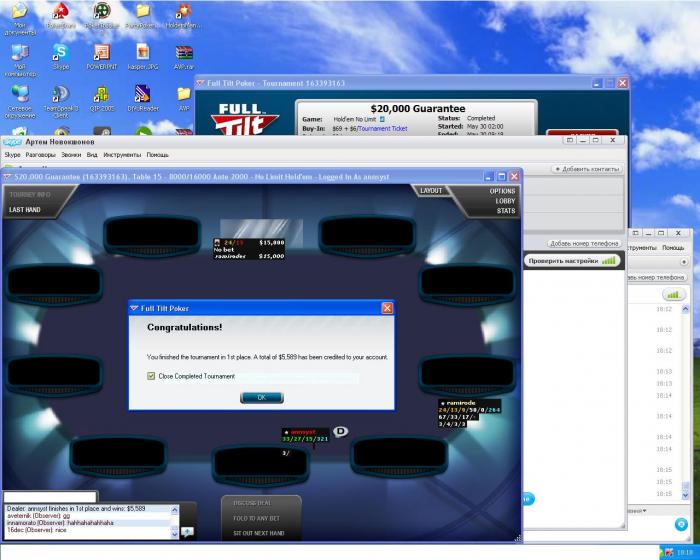
Task: Click the signal bars icon in right Skype window
Action: [673, 295]
